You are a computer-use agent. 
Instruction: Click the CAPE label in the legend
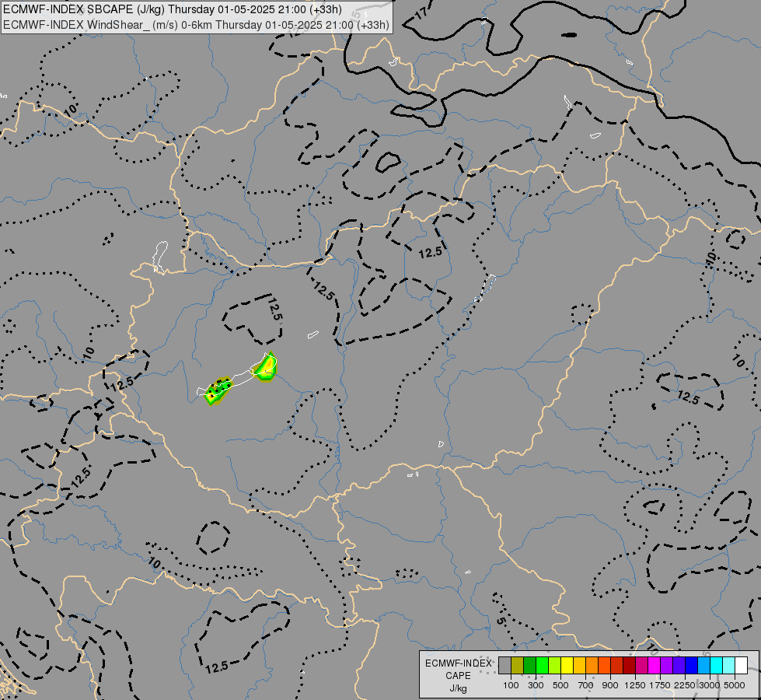[458, 676]
